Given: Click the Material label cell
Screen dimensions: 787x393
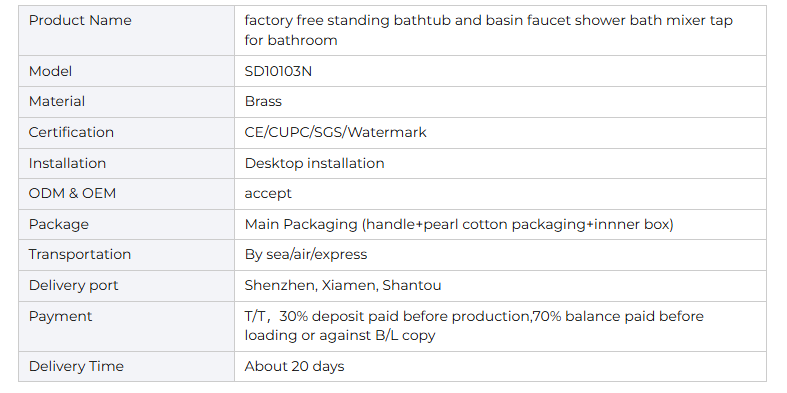Looking at the screenshot, I should pos(126,102).
